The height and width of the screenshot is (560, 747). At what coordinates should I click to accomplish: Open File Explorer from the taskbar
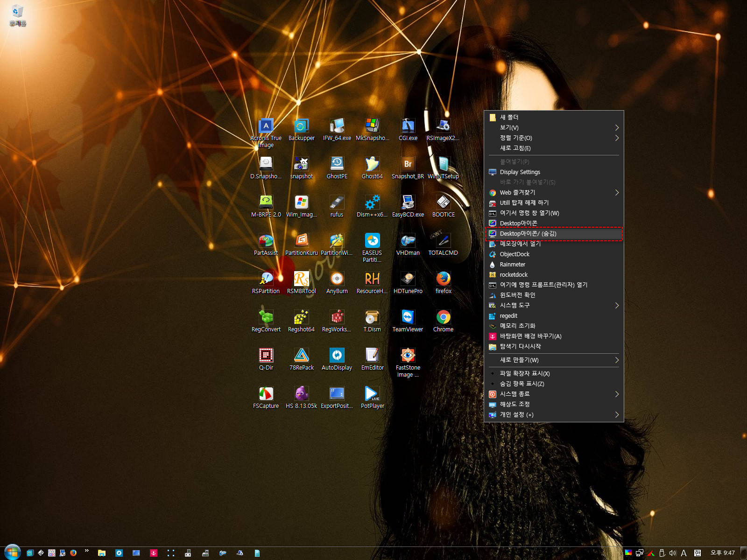101,553
